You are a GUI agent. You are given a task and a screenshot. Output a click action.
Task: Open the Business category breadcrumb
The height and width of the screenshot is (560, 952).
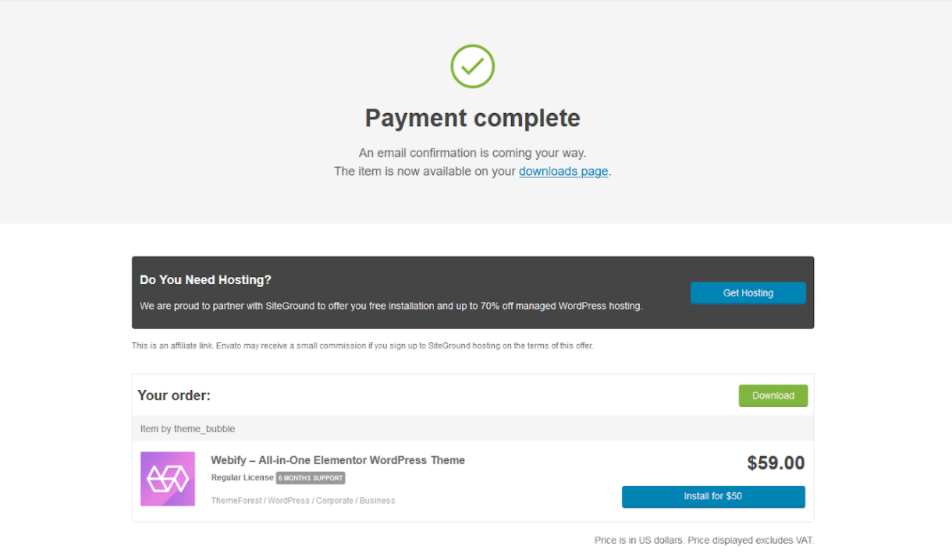pos(378,501)
